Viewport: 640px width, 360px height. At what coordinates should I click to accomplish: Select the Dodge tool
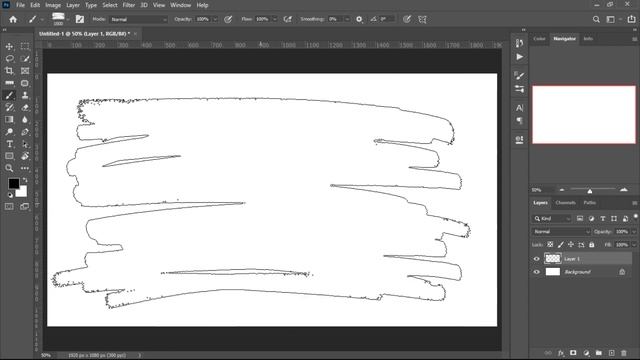pos(9,131)
